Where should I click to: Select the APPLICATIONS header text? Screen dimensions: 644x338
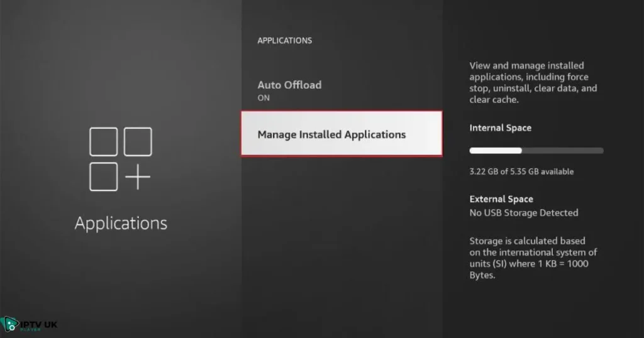[x=285, y=41]
